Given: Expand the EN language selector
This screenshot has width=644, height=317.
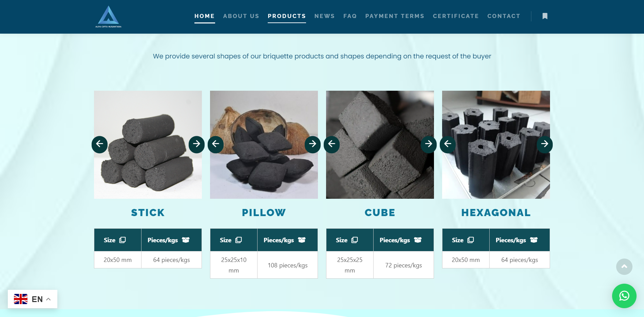Looking at the screenshot, I should [x=33, y=299].
